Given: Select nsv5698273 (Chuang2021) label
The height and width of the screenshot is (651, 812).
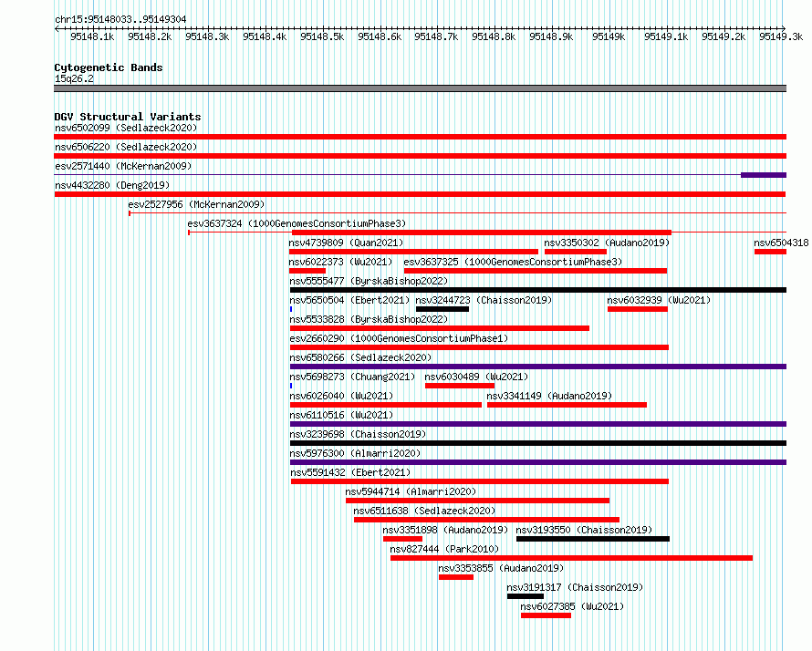Looking at the screenshot, I should pyautogui.click(x=352, y=377).
